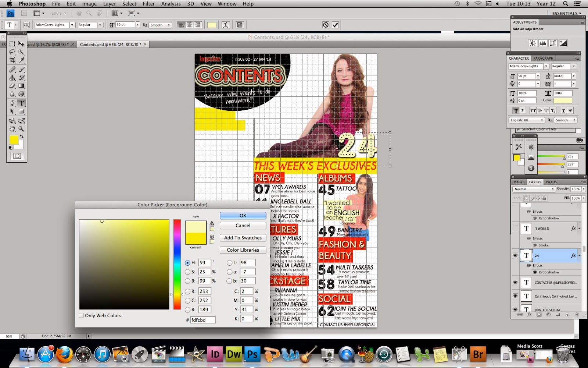The height and width of the screenshot is (368, 588).
Task: Toggle Drop Shadow effect visibility on the 24 layer
Action: [x=535, y=272]
